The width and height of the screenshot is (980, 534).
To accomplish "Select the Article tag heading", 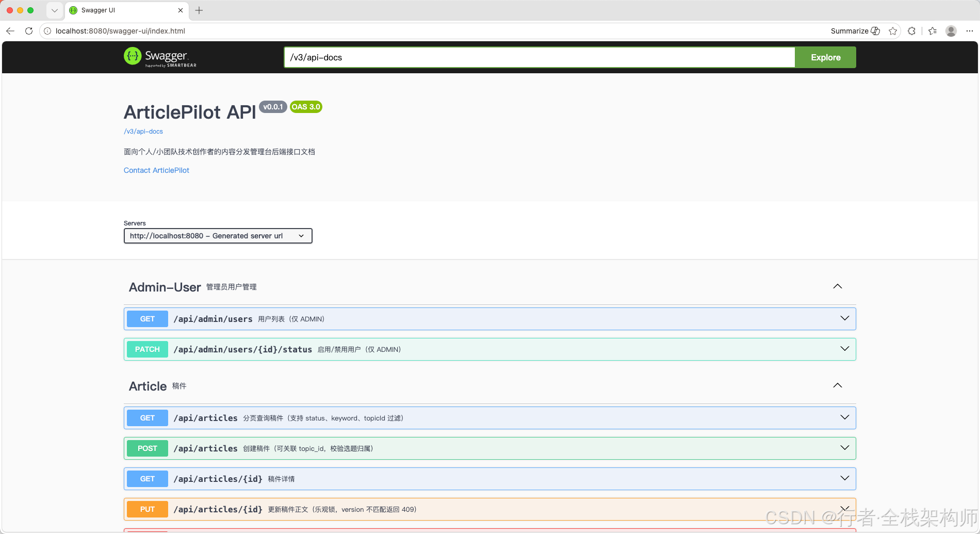I will (148, 386).
